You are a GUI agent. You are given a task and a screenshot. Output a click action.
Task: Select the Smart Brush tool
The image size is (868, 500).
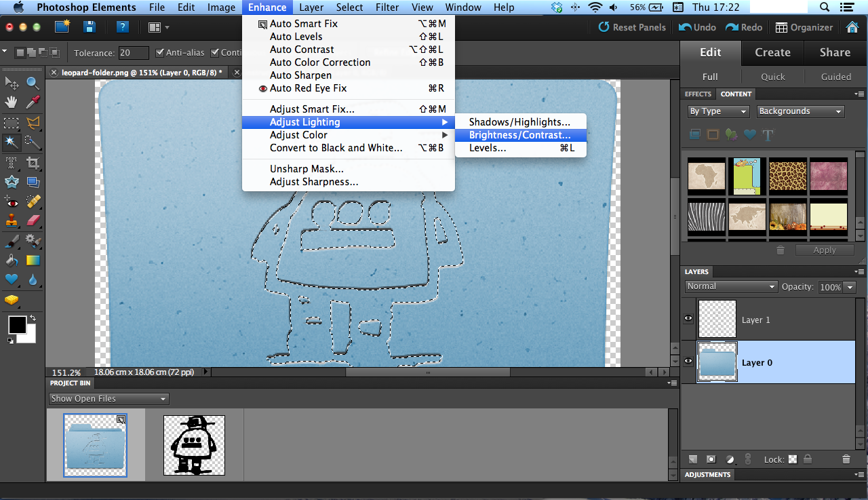coord(33,241)
